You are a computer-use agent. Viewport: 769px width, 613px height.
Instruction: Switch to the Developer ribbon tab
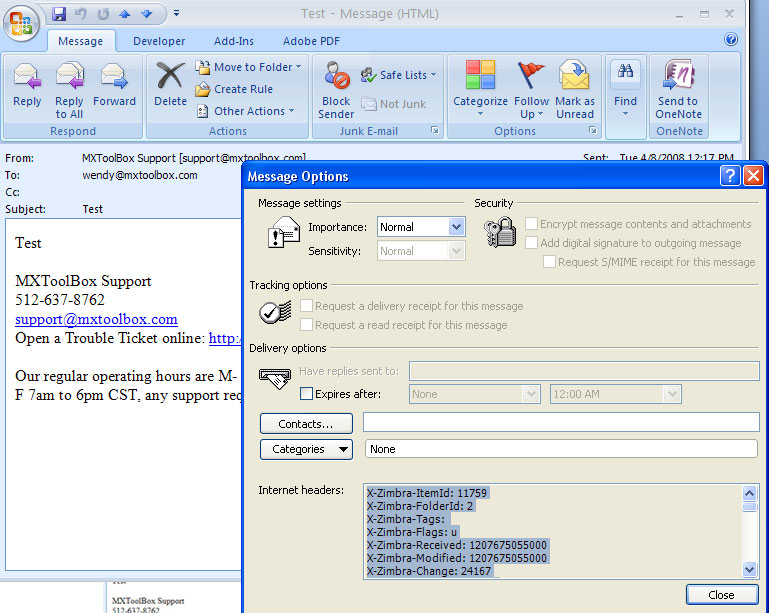coord(159,41)
